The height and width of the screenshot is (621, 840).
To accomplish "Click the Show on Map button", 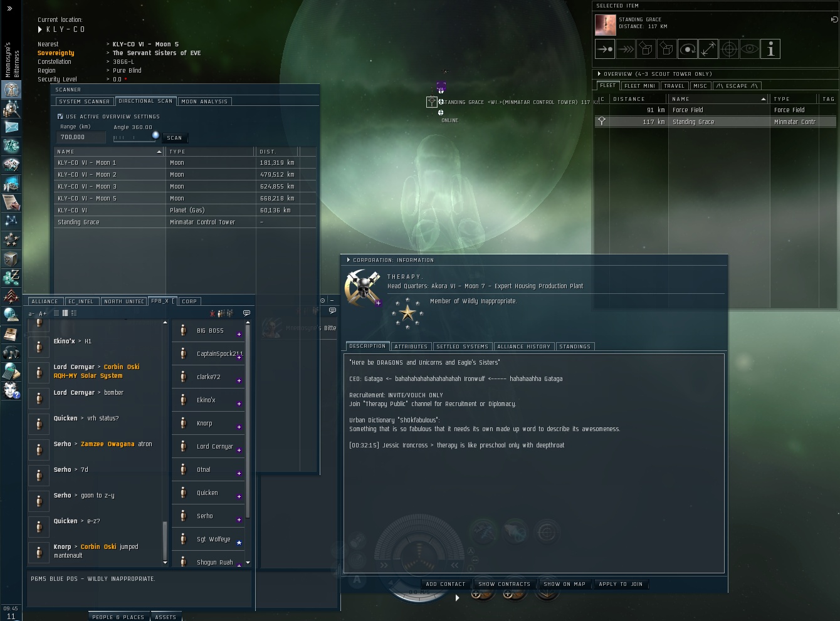I will [565, 584].
